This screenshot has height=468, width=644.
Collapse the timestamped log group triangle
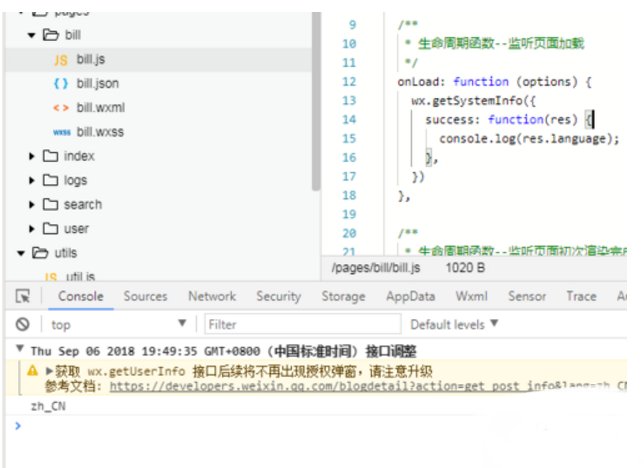(x=20, y=352)
